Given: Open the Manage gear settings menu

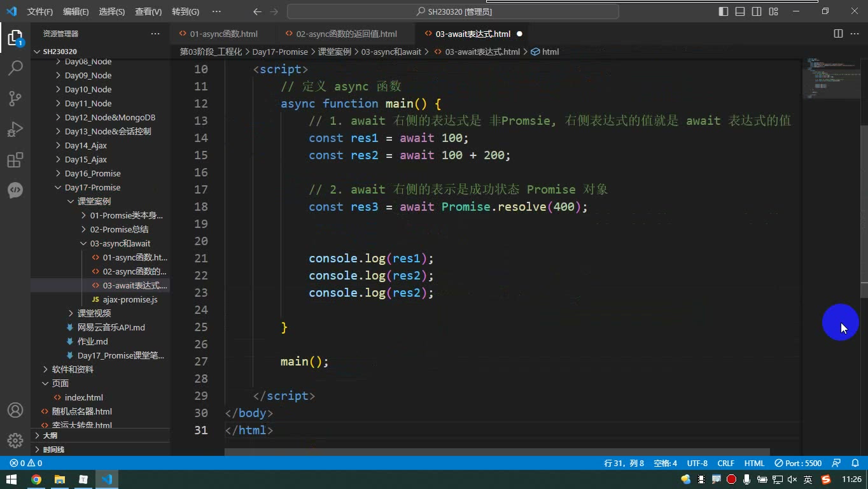Looking at the screenshot, I should point(15,441).
